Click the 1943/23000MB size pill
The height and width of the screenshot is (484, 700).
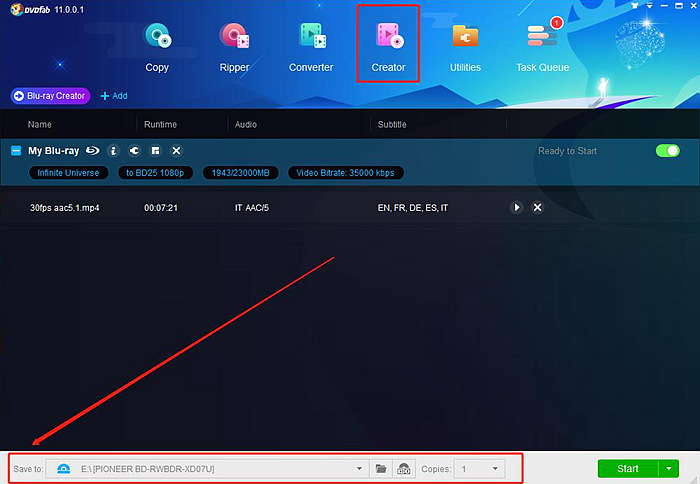[x=241, y=173]
